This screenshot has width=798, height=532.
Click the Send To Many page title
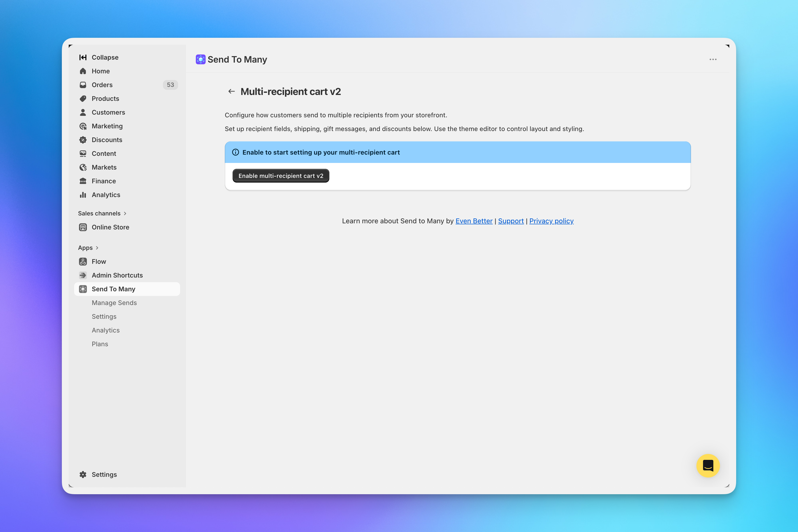click(x=237, y=59)
